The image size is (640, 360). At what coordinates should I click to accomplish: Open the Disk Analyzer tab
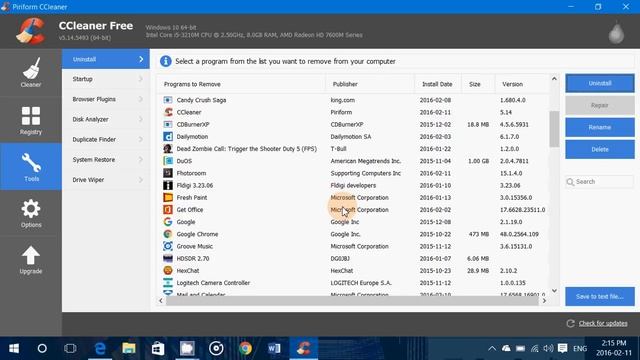106,119
